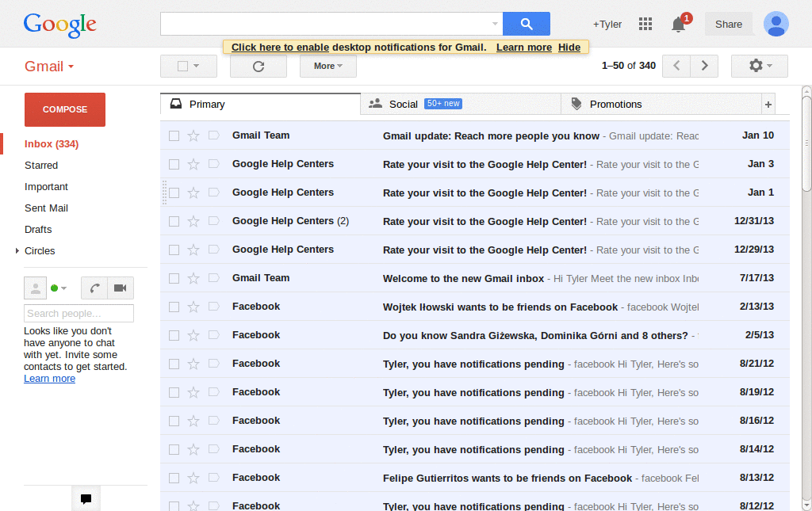Open the Important folder
The image size is (812, 511).
pos(46,187)
